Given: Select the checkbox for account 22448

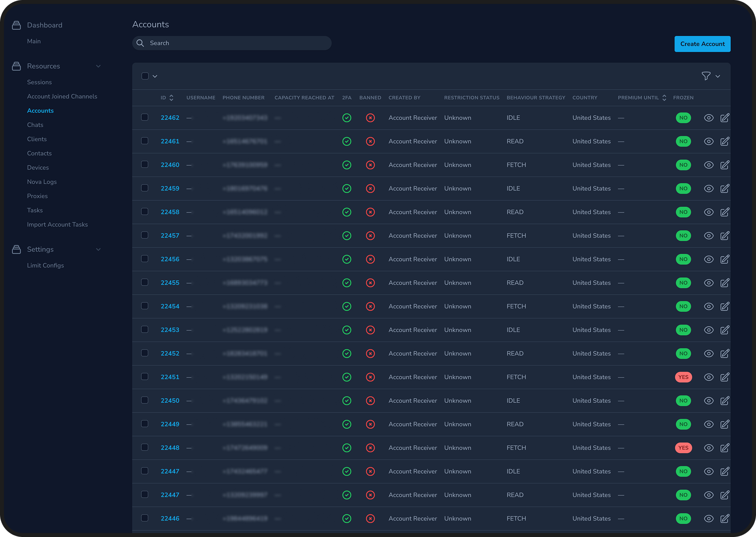Looking at the screenshot, I should click(145, 447).
